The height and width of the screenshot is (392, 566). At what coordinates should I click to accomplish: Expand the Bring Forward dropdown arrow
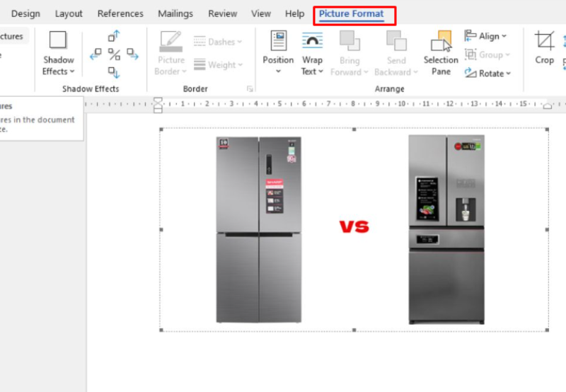pos(366,72)
